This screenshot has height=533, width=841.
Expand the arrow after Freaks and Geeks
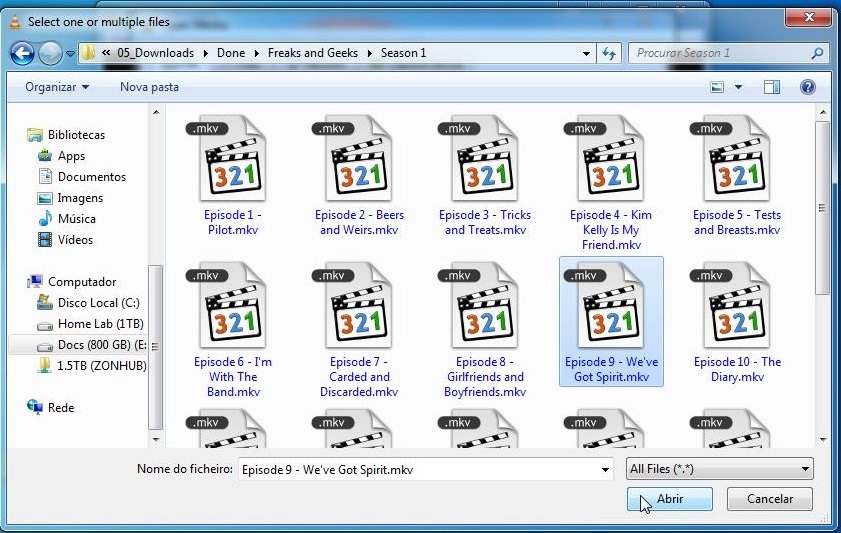370,53
